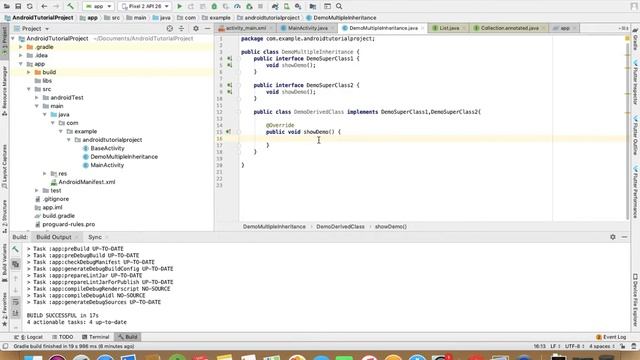Click the UTF-8 encoding status widget
Image resolution: width=640 pixels, height=360 pixels.
(575, 347)
